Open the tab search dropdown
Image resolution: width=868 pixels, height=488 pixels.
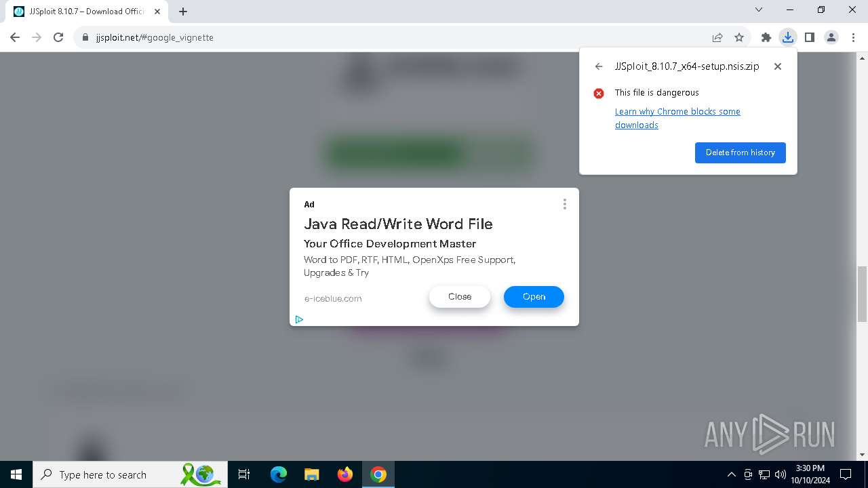[759, 9]
